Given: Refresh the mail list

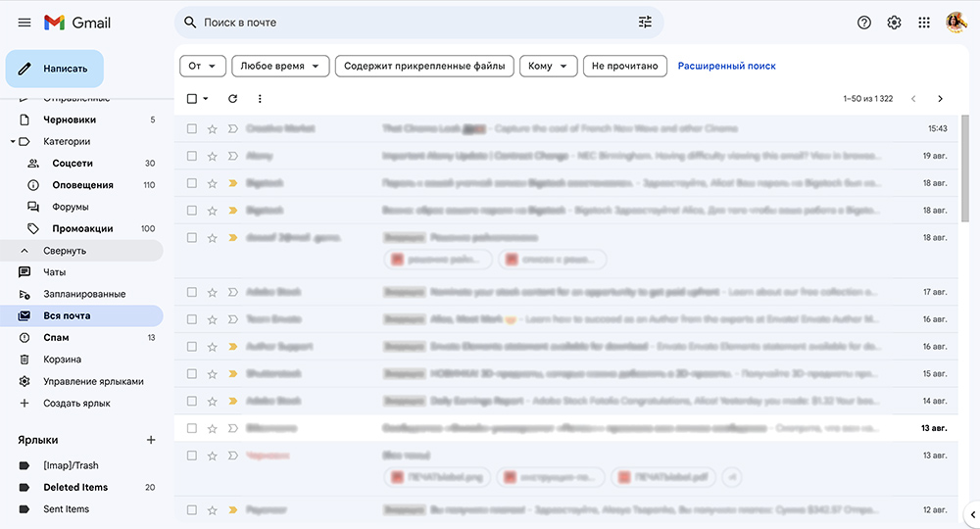Looking at the screenshot, I should [x=232, y=99].
